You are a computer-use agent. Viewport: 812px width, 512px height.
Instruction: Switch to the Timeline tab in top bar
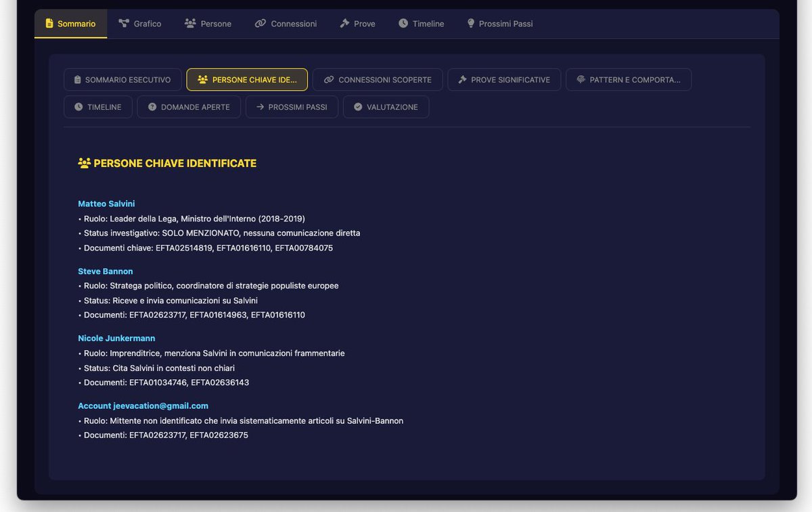tap(422, 24)
